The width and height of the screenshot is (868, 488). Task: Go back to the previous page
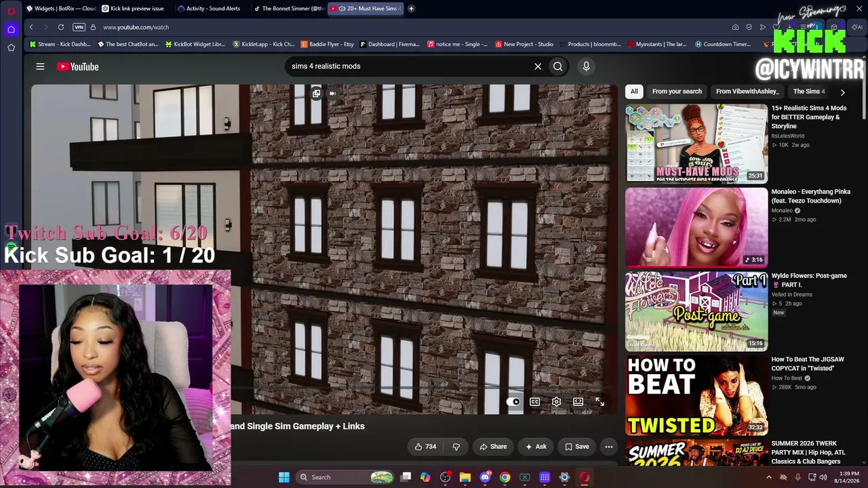click(31, 27)
